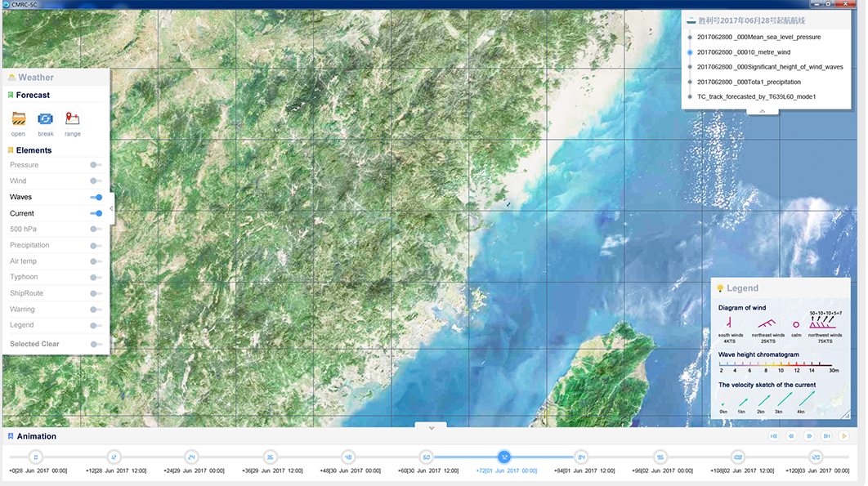Select the +24 hour timeline marker
This screenshot has width=868, height=486.
[191, 457]
